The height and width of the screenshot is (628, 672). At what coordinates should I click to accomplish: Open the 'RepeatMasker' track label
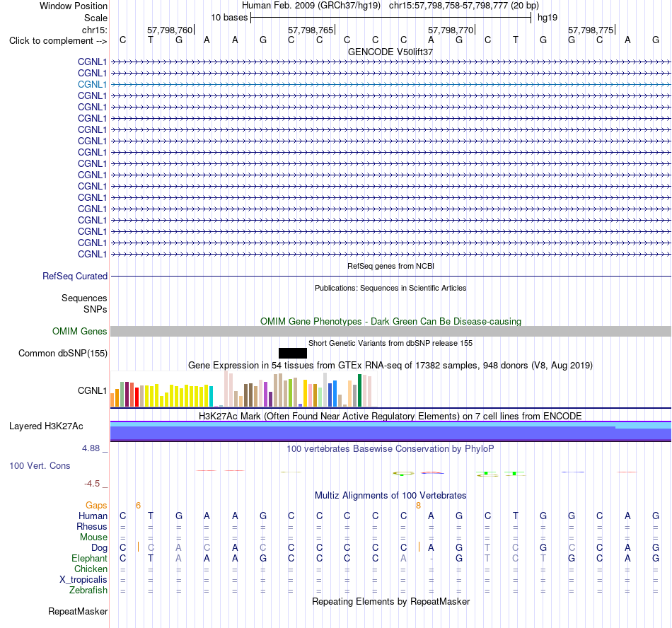[x=78, y=611]
